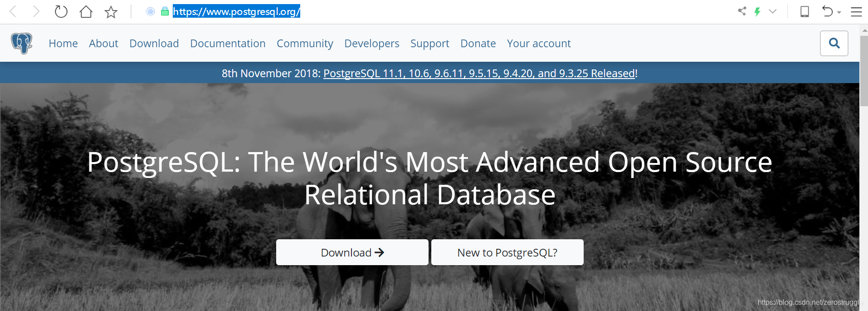Reload the page with the refresh icon

tap(61, 11)
